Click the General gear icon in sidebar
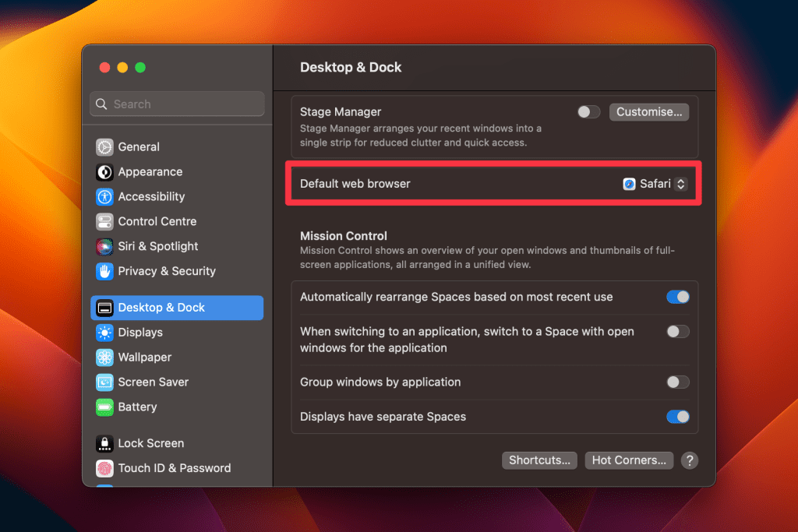 (x=104, y=147)
